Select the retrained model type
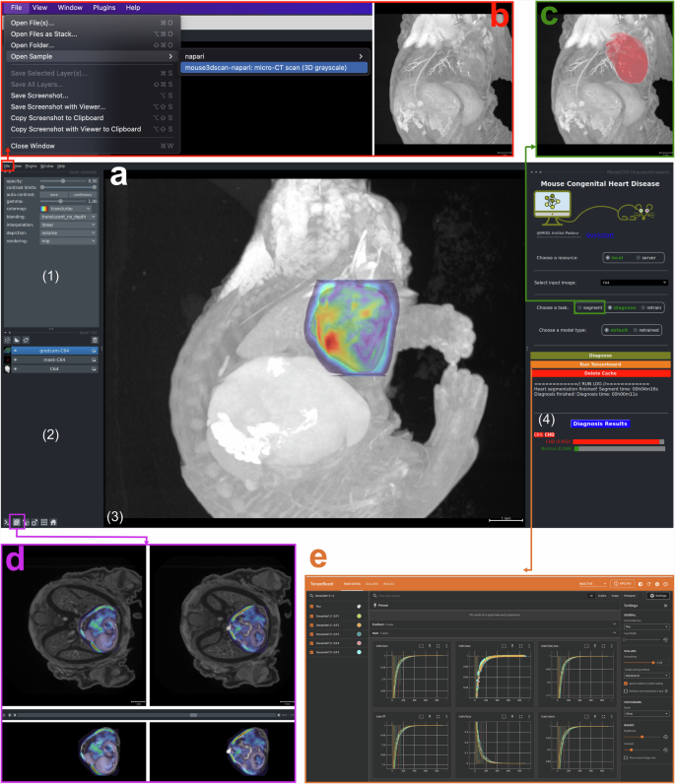Screen dimensions: 675x784 tap(636, 331)
